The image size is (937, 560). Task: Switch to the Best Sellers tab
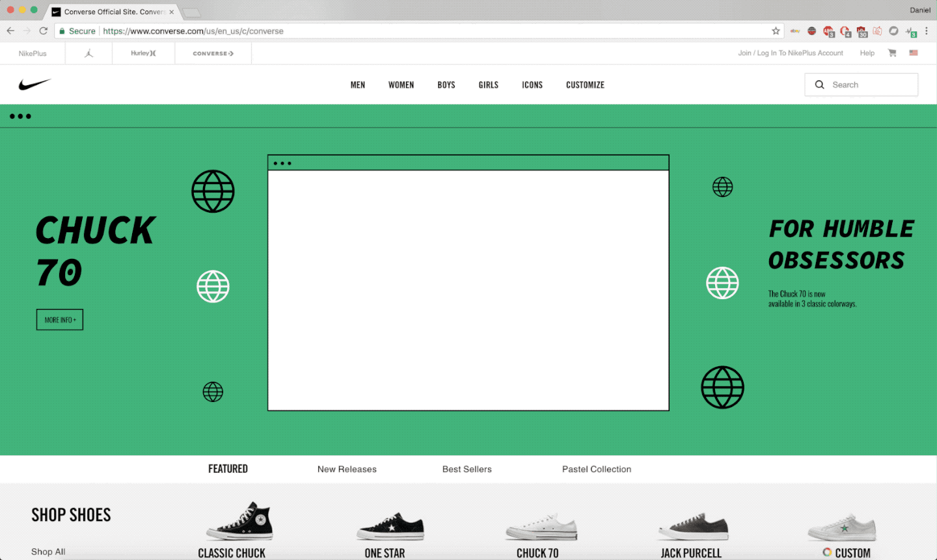(467, 469)
